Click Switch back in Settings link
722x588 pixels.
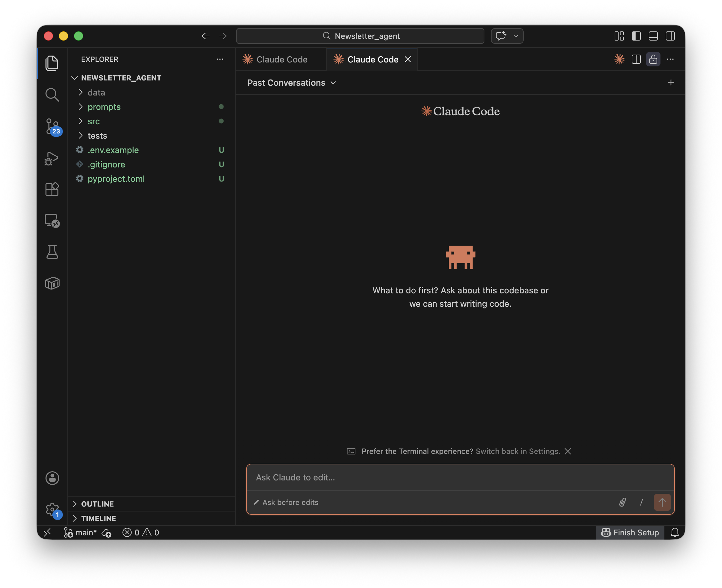tap(517, 451)
